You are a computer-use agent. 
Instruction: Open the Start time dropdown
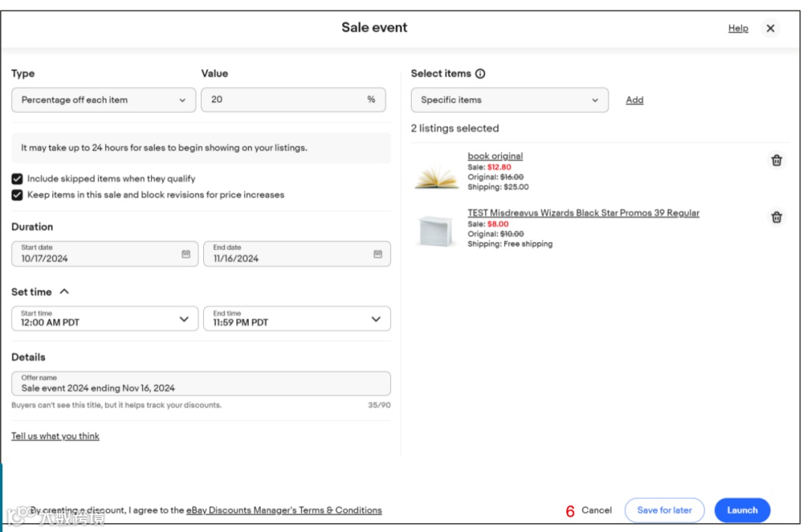pyautogui.click(x=105, y=319)
